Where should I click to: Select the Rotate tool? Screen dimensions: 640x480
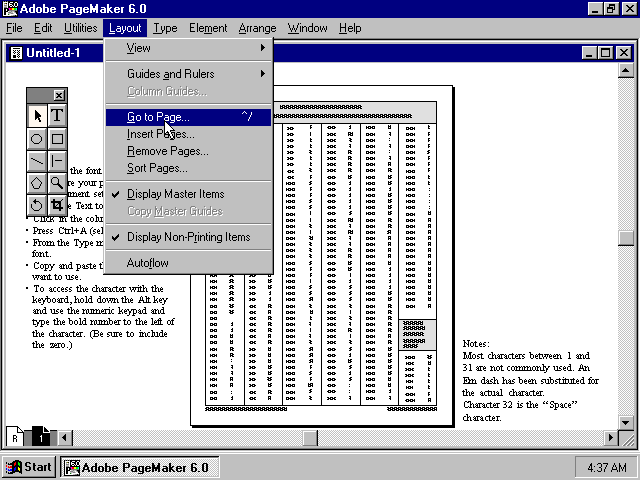click(37, 204)
